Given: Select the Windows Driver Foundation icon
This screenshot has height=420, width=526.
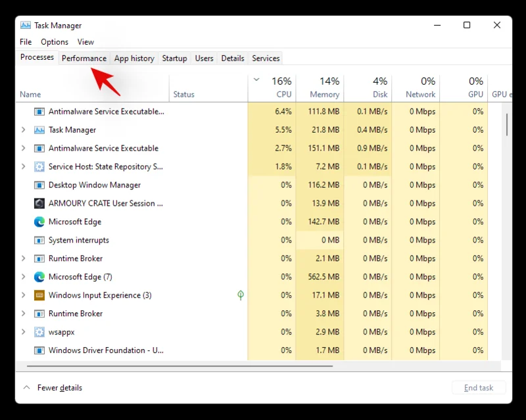Looking at the screenshot, I should tap(38, 350).
